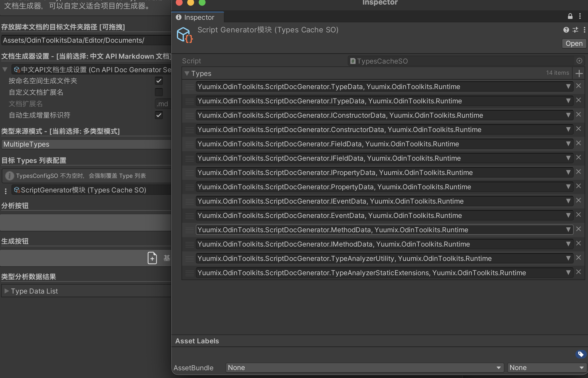The image size is (588, 378).
Task: Toggle 自动生成增量标识符 checkbox
Action: (159, 115)
